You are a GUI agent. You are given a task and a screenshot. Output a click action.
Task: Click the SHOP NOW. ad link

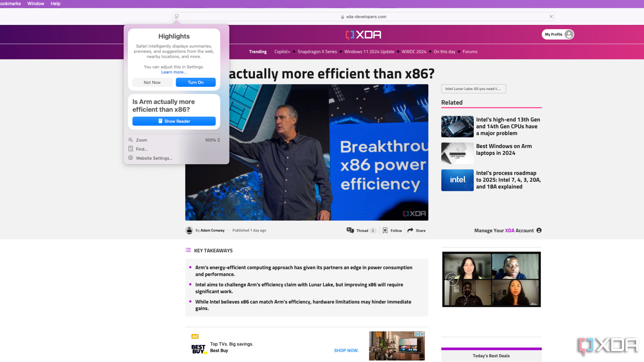click(346, 351)
